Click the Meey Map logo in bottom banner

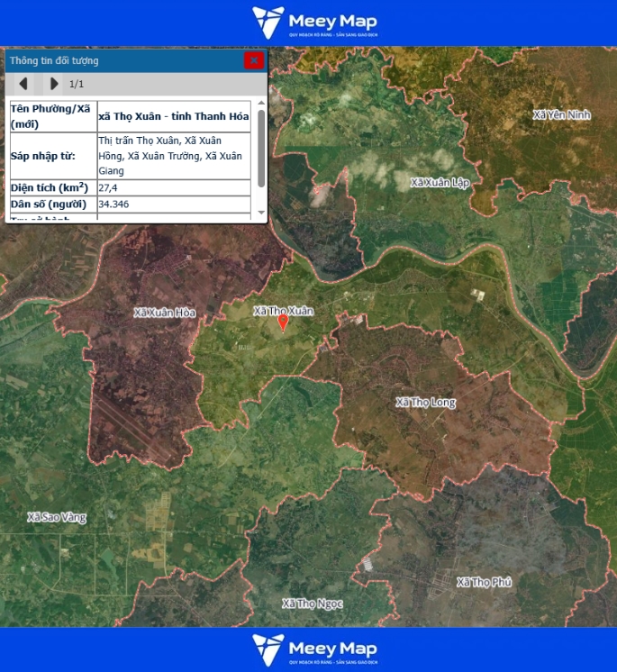tap(314, 649)
